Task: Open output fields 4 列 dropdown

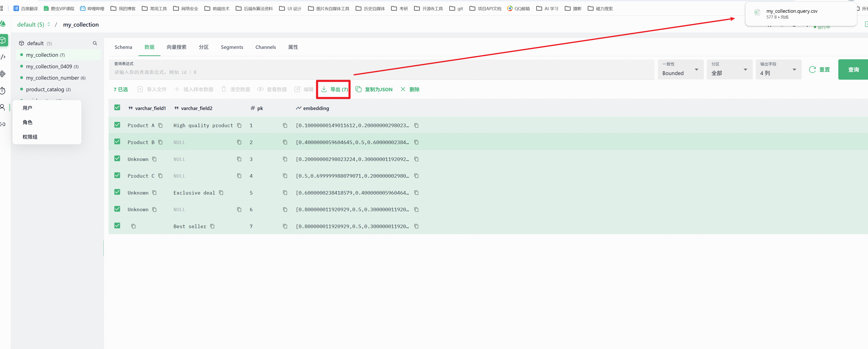Action: (778, 70)
